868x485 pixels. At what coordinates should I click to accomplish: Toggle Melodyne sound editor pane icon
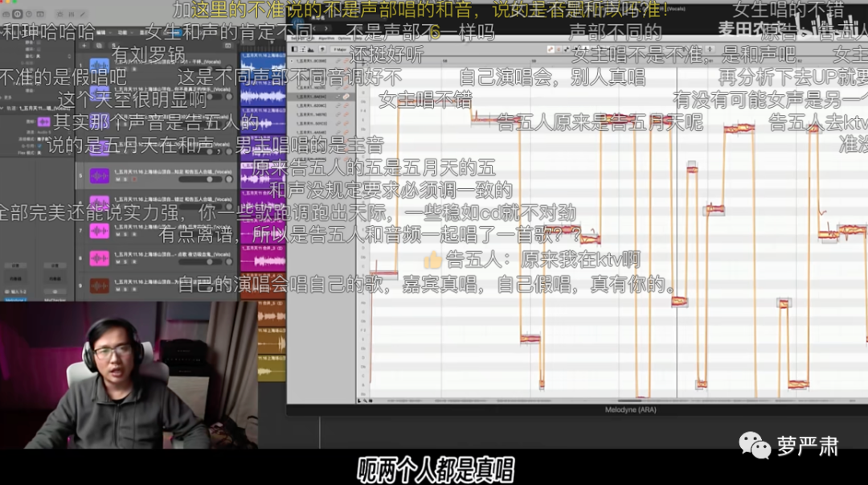(x=310, y=49)
